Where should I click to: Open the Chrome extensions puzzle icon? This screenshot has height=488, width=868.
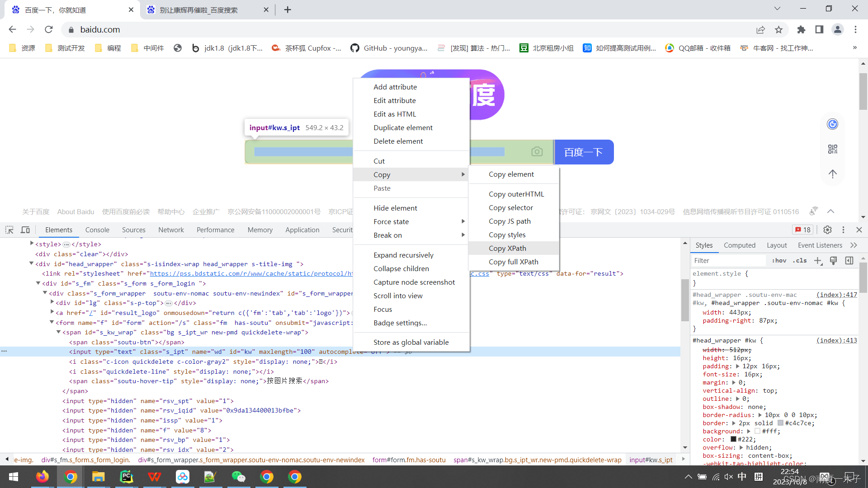click(801, 30)
